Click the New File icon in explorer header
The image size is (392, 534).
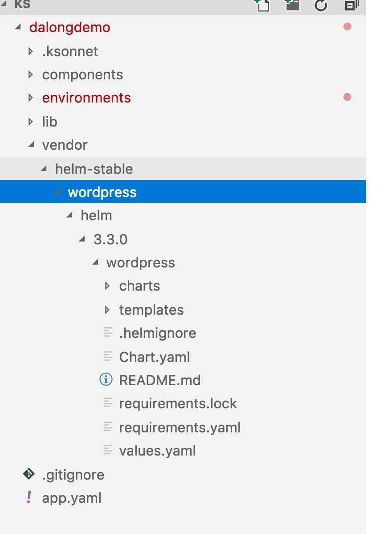[262, 5]
